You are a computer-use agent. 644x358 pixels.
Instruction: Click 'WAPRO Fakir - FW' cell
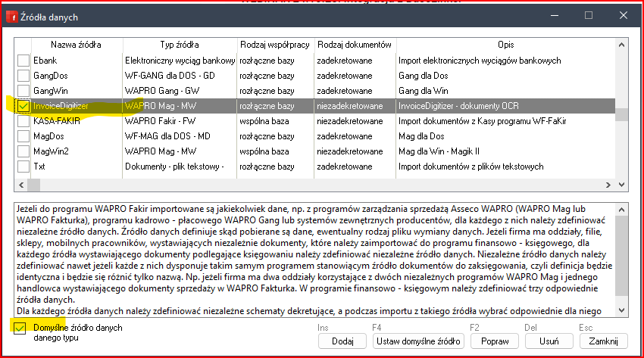(160, 121)
